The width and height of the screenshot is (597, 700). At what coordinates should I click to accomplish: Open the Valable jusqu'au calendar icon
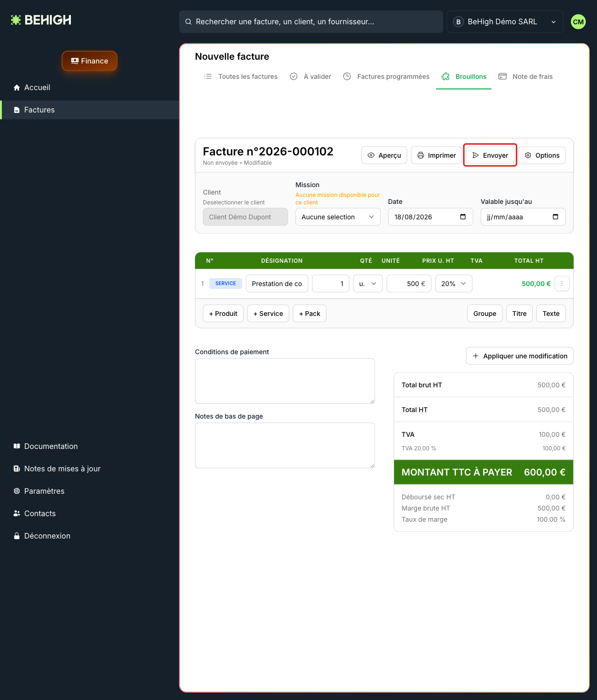pos(555,217)
